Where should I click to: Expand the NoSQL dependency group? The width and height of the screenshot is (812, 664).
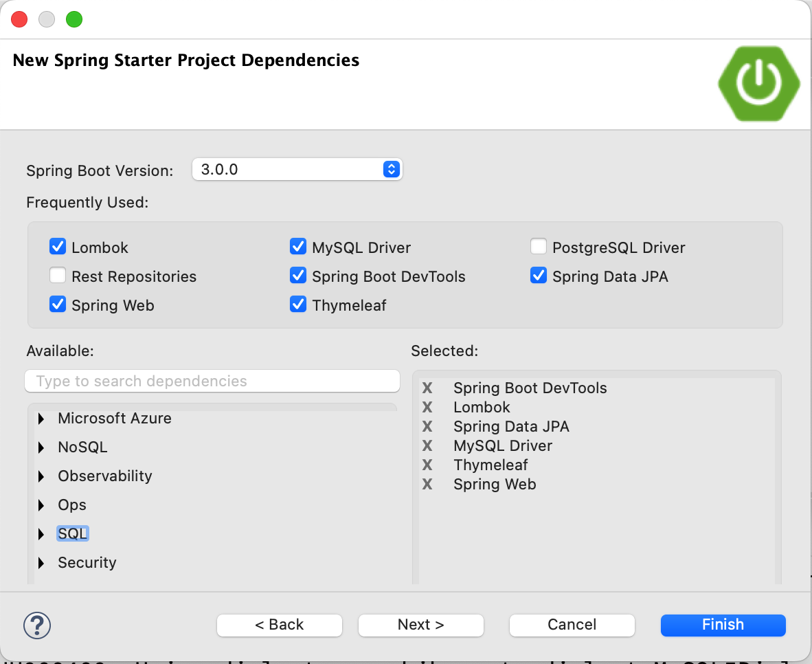click(x=42, y=447)
